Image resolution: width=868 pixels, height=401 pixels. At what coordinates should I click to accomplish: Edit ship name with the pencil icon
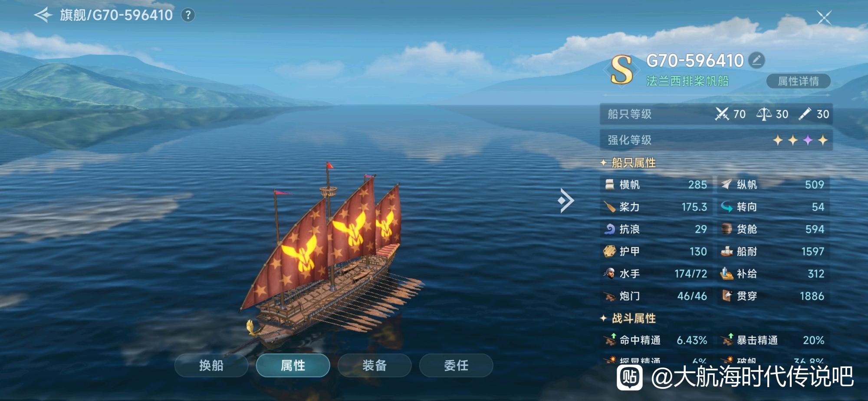tap(756, 60)
